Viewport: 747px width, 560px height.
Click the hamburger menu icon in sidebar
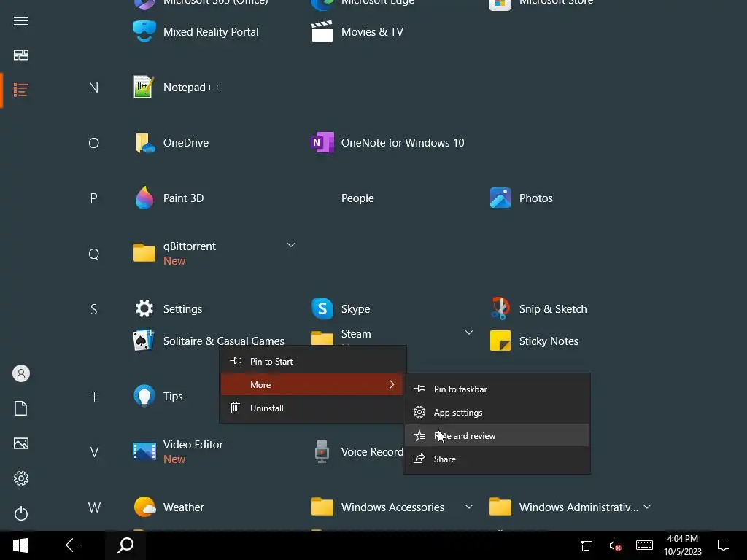point(21,21)
